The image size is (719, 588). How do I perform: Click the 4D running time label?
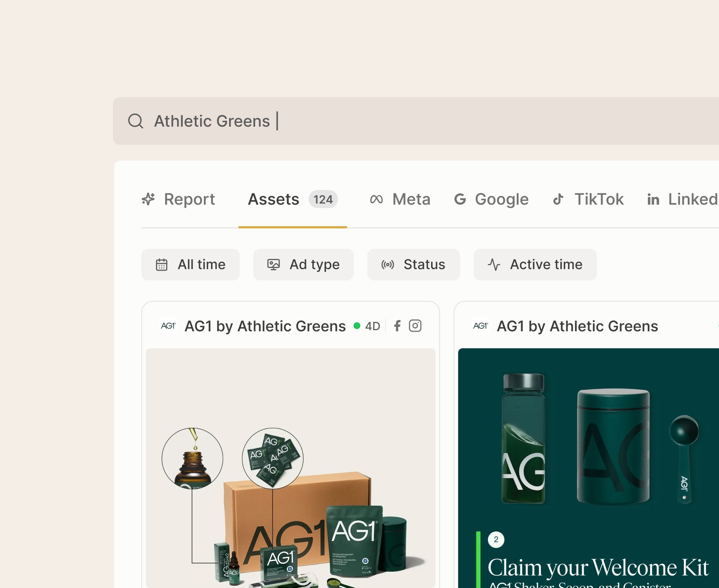click(373, 326)
